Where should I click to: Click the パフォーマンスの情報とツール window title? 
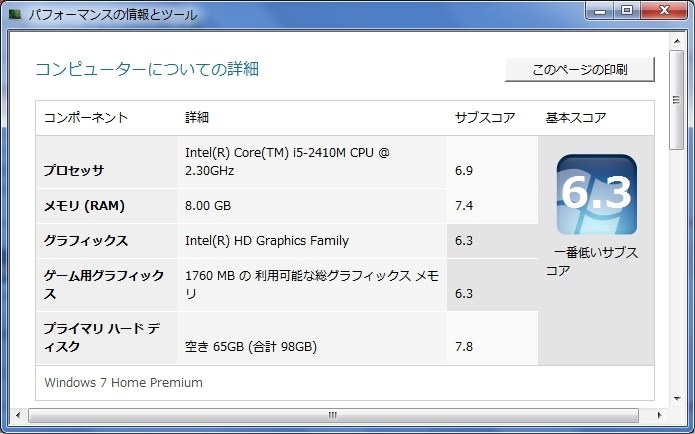pyautogui.click(x=113, y=15)
